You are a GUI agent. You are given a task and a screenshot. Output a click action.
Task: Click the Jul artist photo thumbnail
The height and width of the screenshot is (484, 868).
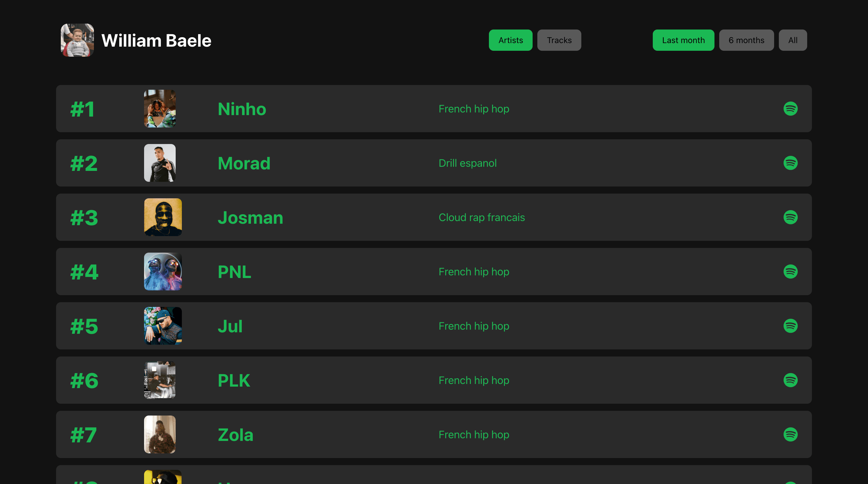coord(163,326)
